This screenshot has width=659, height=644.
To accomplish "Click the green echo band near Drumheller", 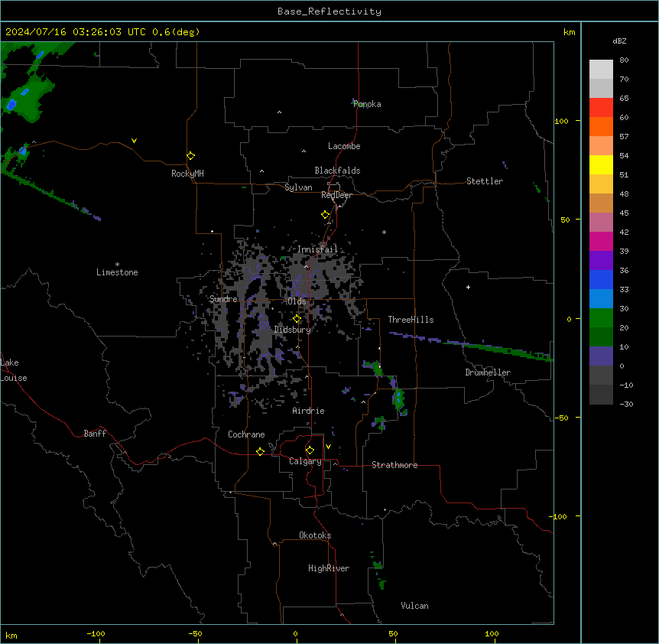I will (500, 349).
